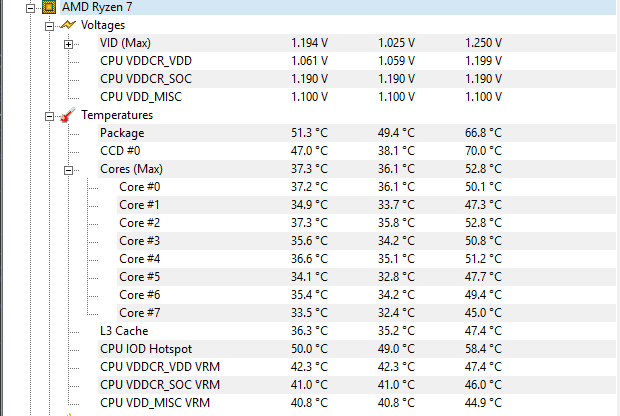620x416 pixels.
Task: Click the CPU IOD Hotspot value 50.0 °C
Action: coord(310,349)
